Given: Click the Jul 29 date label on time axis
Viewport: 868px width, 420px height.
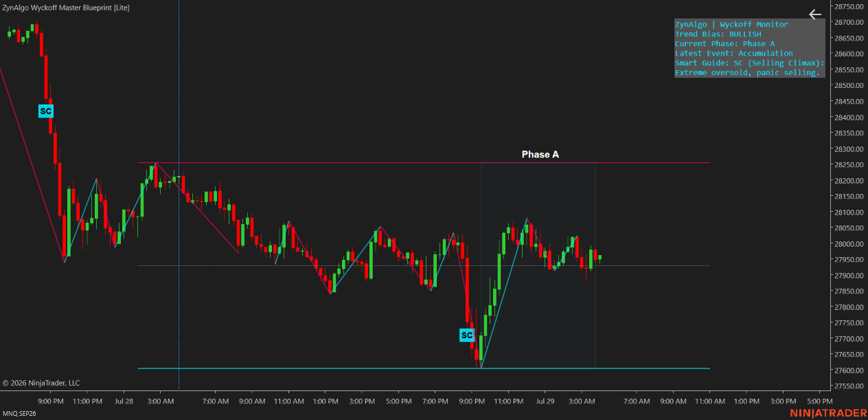Looking at the screenshot, I should [545, 401].
